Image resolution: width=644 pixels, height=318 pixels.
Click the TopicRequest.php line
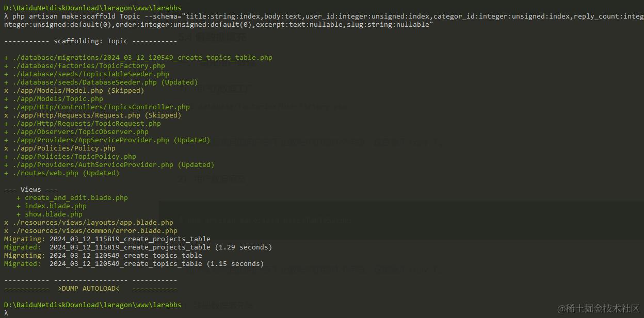coord(83,124)
